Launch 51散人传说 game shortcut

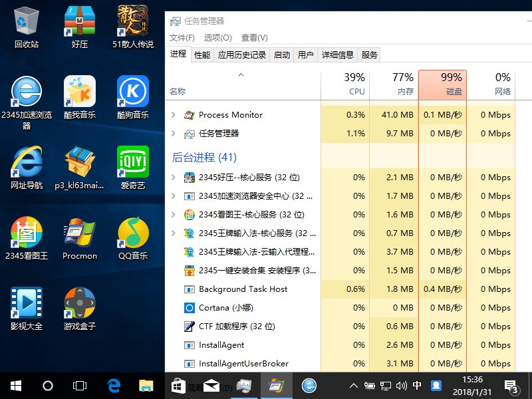coord(133,28)
